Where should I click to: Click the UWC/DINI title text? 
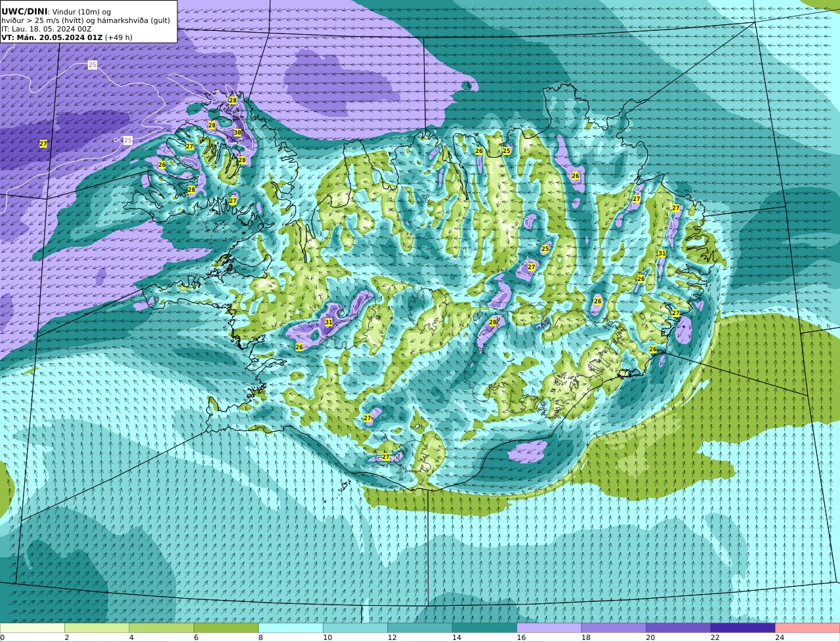point(24,11)
